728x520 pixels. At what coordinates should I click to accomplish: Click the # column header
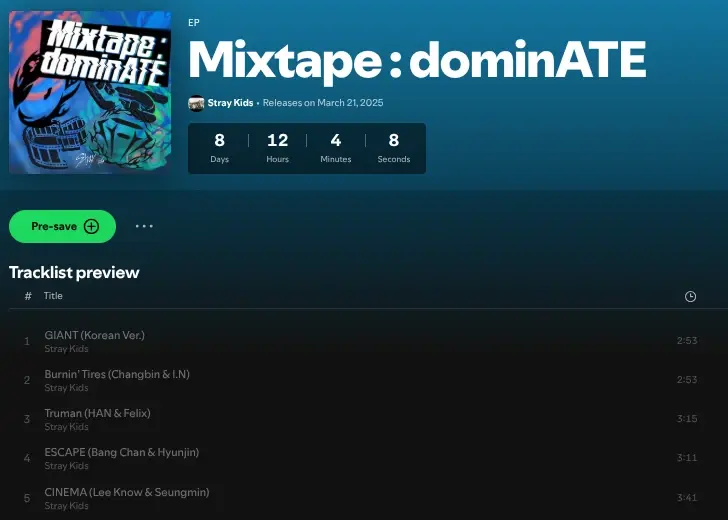28,296
